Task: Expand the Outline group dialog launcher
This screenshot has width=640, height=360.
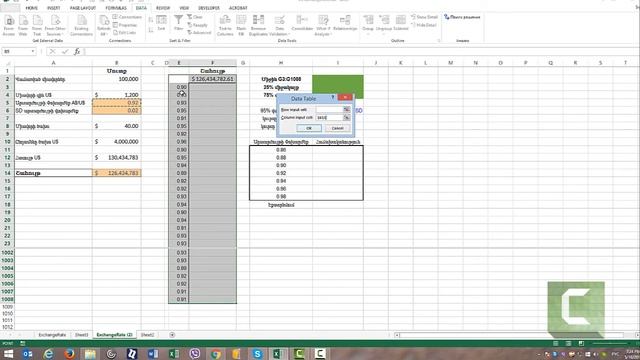Action: [439, 40]
